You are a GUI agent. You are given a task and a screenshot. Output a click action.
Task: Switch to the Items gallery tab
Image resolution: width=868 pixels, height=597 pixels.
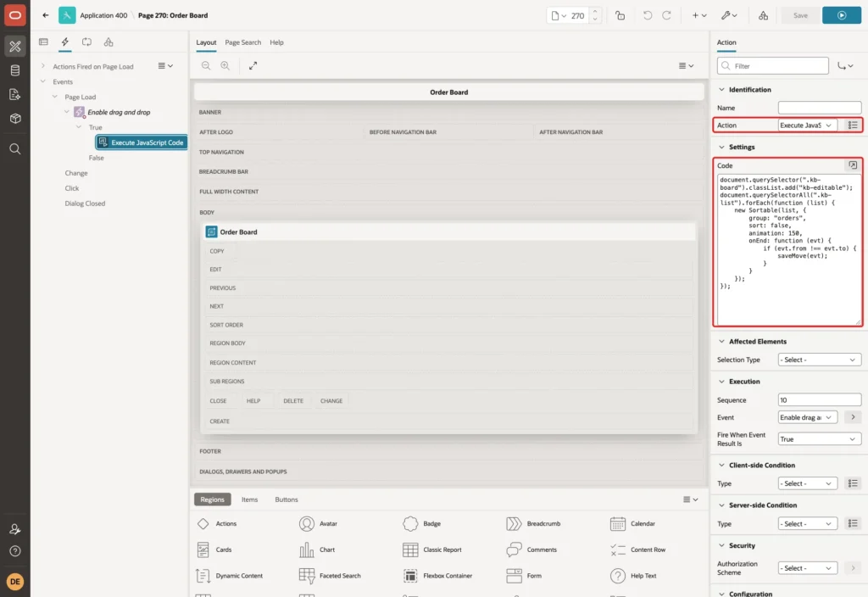(x=250, y=499)
